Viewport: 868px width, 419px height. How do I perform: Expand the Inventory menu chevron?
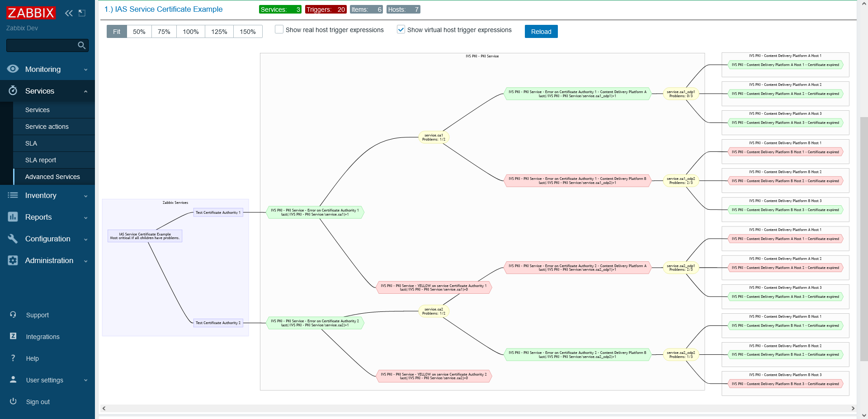click(x=86, y=196)
